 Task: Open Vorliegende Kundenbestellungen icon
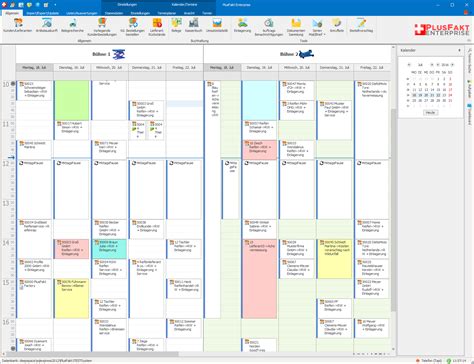[102, 27]
